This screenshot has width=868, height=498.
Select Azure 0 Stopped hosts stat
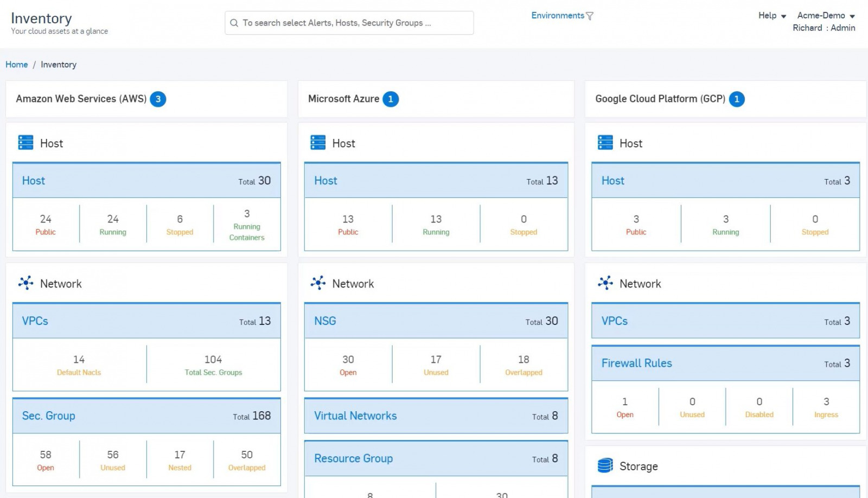[524, 225]
